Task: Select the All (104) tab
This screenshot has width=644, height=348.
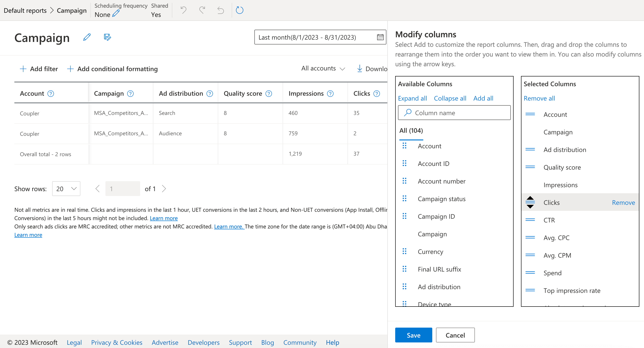Action: click(x=411, y=130)
